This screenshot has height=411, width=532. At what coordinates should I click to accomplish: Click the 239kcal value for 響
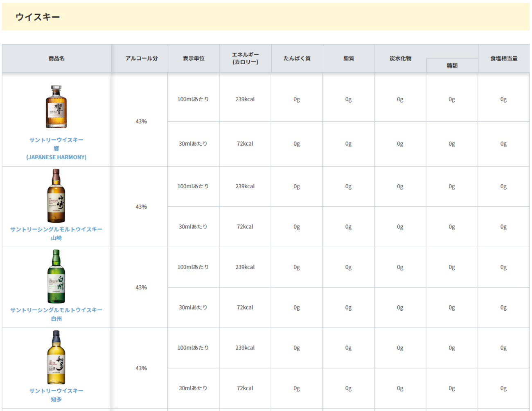[x=245, y=99]
